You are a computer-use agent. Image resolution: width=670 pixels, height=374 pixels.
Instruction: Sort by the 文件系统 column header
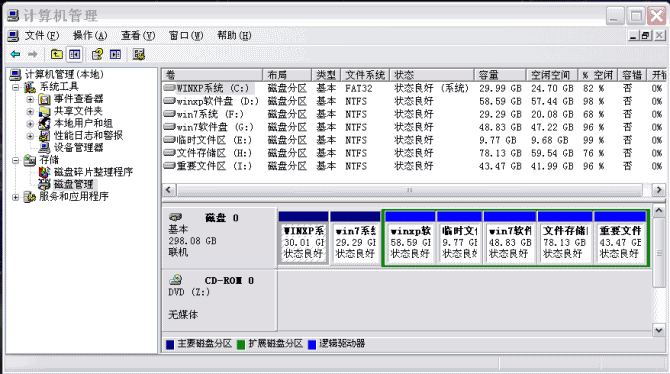(x=365, y=75)
